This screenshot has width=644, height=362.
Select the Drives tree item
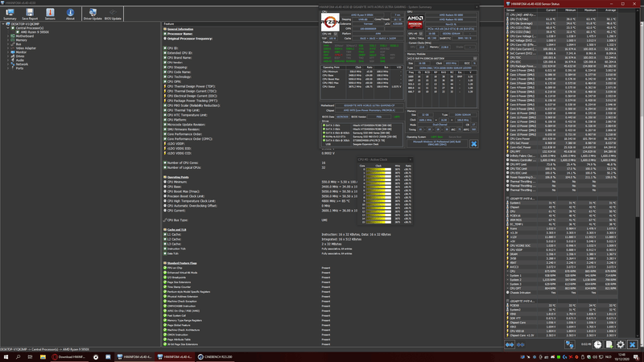coord(19,56)
